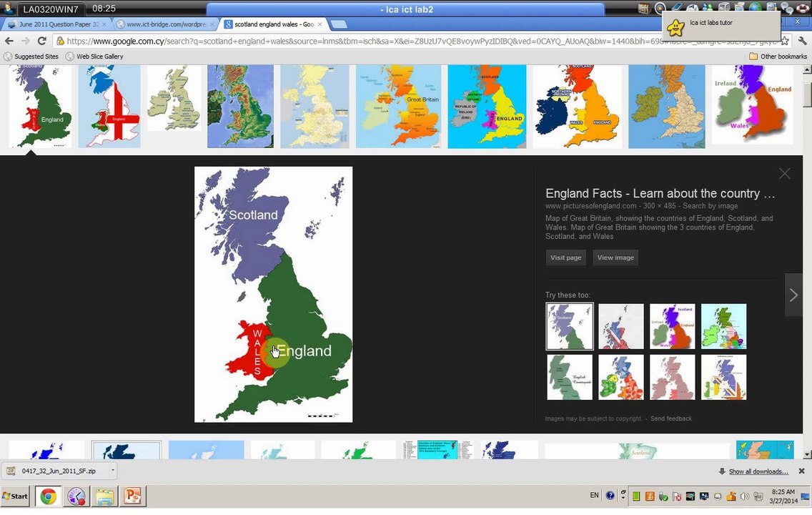Click the Visit page button
The image size is (812, 515).
pyautogui.click(x=565, y=257)
